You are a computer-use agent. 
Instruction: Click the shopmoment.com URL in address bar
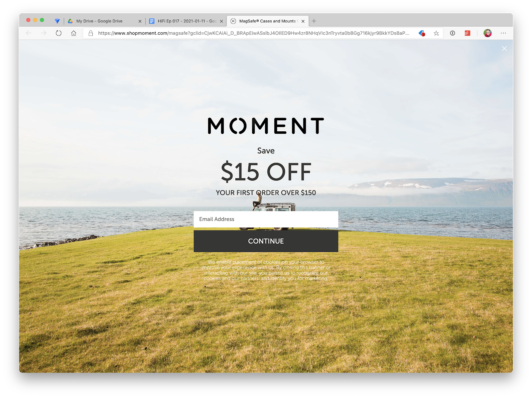[253, 33]
